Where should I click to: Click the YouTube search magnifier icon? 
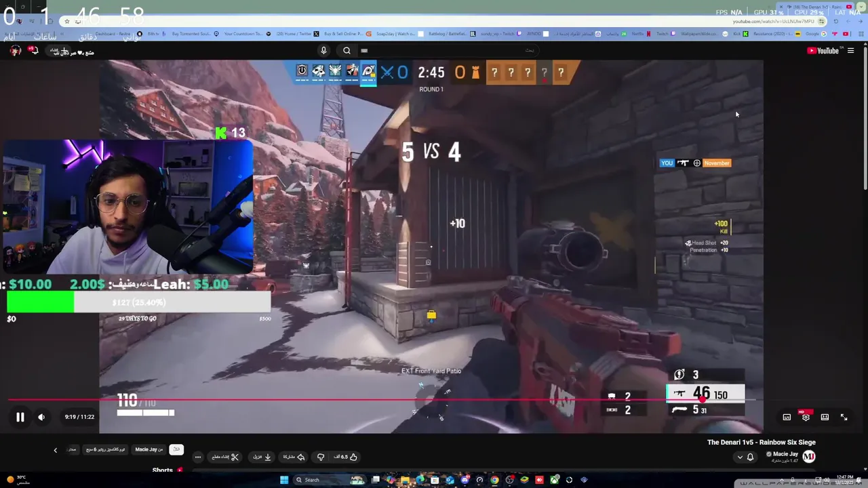347,50
